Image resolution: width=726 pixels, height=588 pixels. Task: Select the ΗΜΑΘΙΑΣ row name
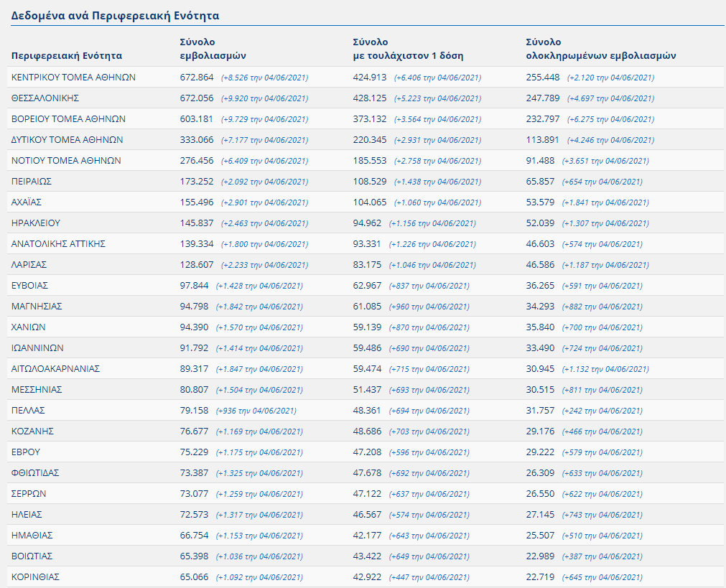click(32, 536)
